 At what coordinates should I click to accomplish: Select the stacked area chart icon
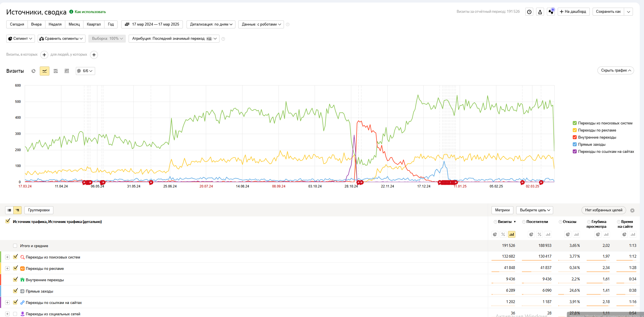pyautogui.click(x=56, y=71)
